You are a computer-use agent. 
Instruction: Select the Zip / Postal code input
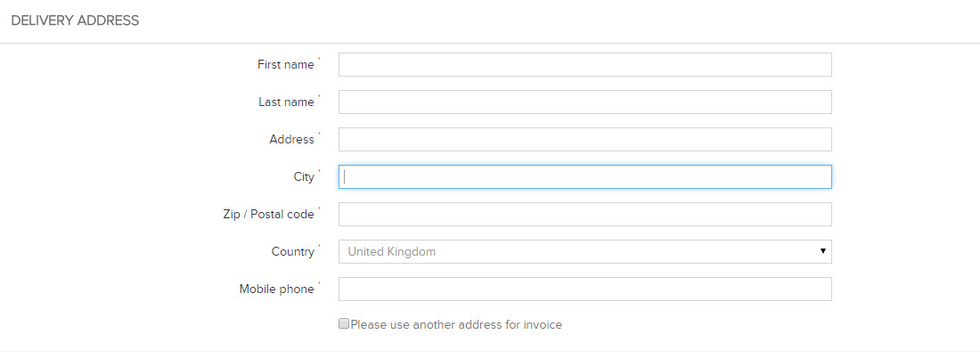point(584,215)
